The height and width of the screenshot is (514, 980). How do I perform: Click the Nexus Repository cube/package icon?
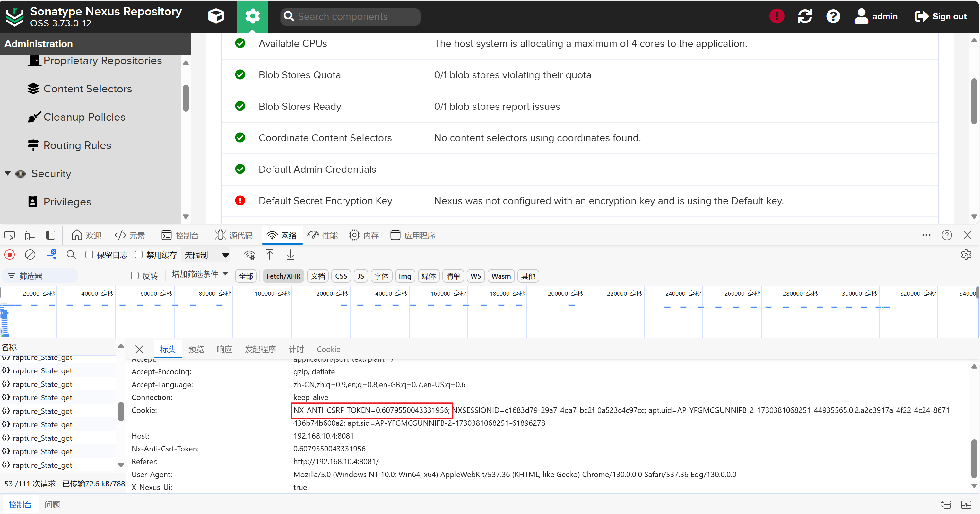[x=216, y=16]
